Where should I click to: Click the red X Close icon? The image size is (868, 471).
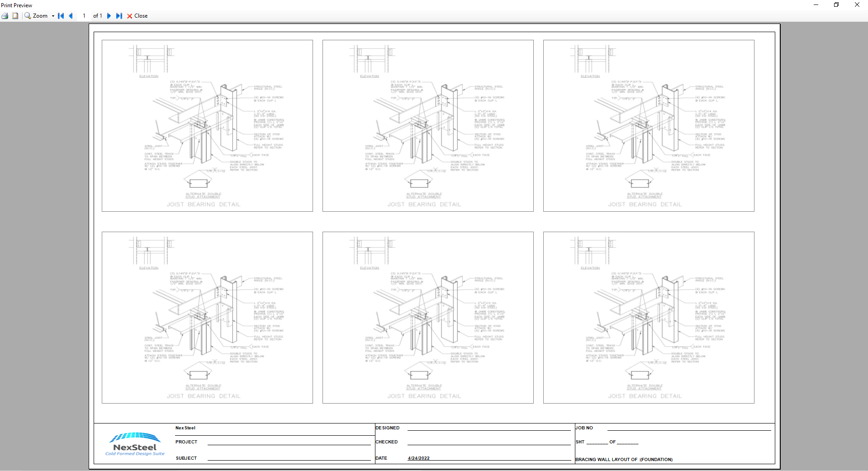click(x=130, y=16)
